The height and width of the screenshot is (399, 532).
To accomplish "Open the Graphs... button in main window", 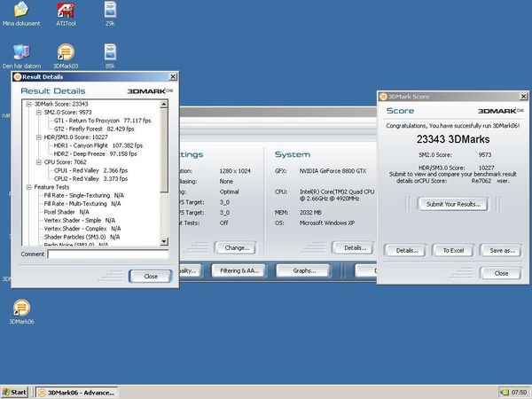I will point(303,270).
